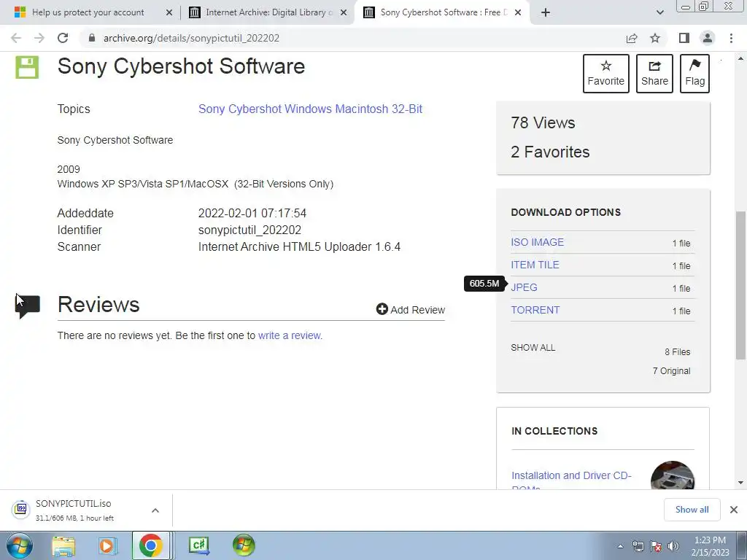This screenshot has width=747, height=560.
Task: Open the ITEM TILE download option
Action: [535, 265]
